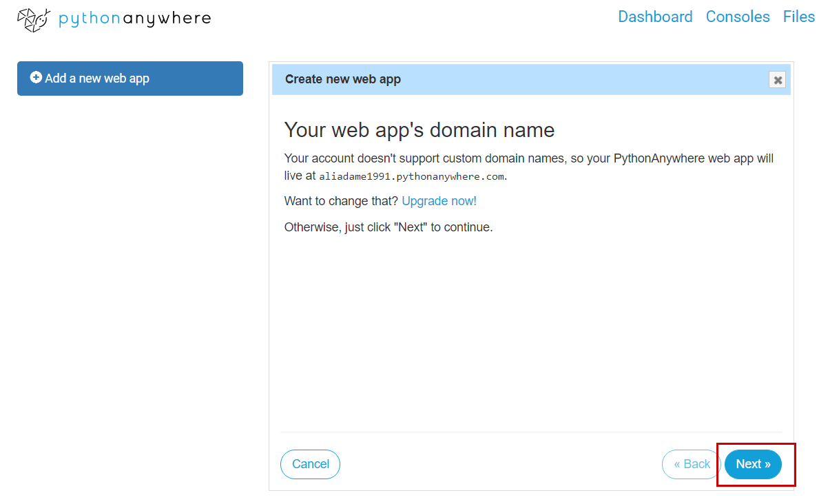819x504 pixels.
Task: Continue with the Next » button
Action: (753, 464)
